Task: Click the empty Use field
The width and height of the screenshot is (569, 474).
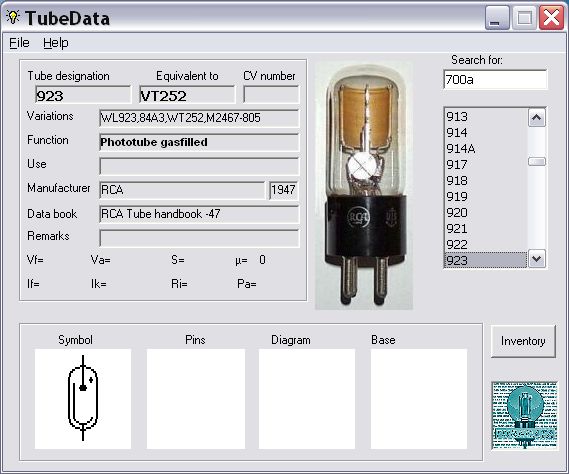Action: click(199, 166)
